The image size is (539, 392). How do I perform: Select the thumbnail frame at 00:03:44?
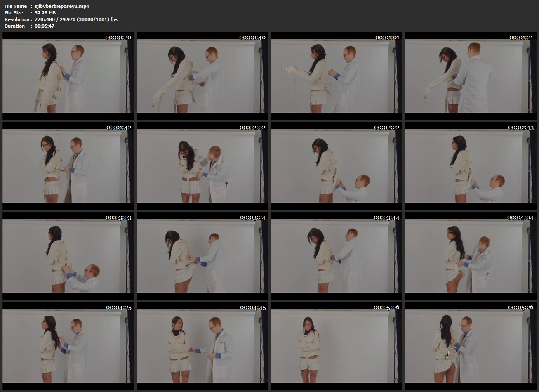(337, 256)
